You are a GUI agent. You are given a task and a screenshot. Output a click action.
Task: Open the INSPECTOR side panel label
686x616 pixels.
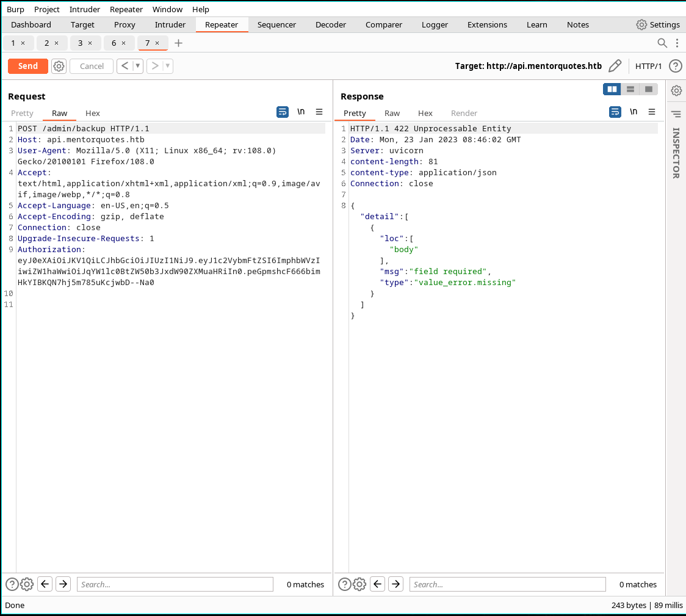[x=676, y=153]
